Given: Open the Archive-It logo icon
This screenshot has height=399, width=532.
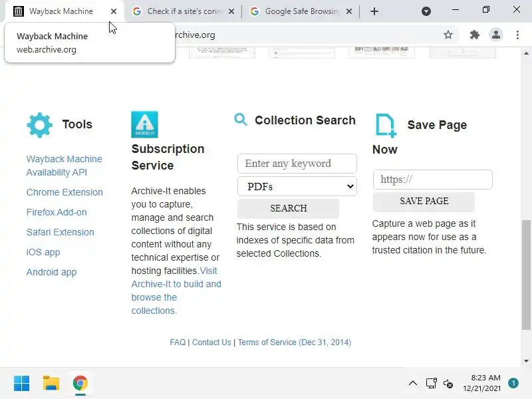Looking at the screenshot, I should [144, 124].
